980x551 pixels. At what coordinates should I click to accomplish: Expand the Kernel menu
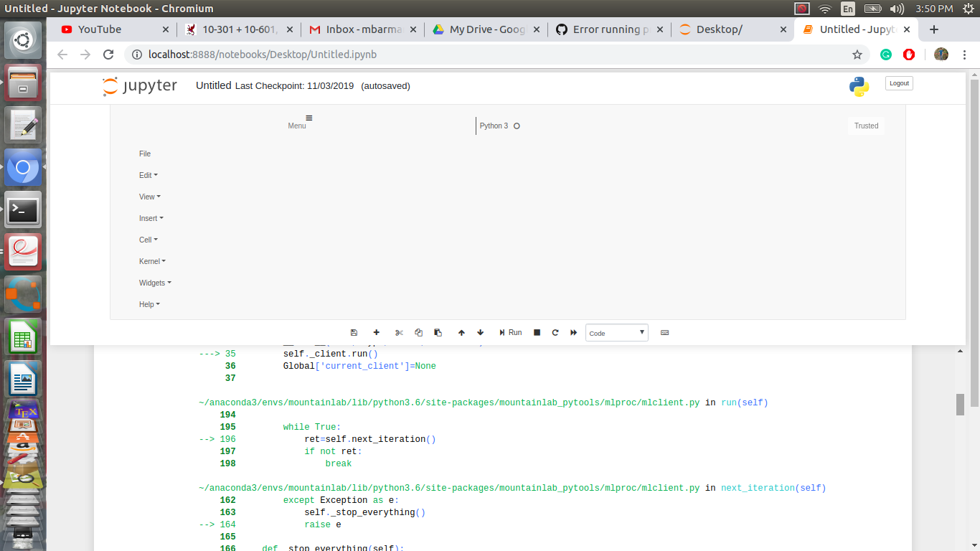[x=151, y=261]
